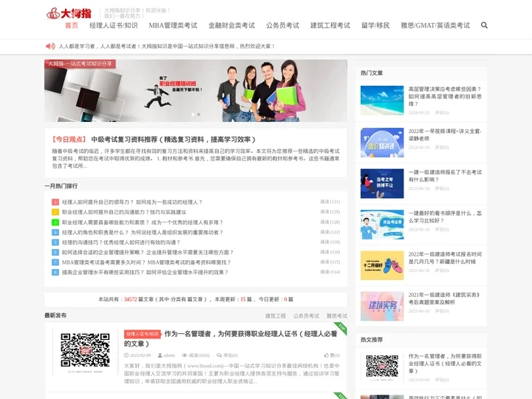Open 公务员考试 menu
Image resolution: width=532 pixels, height=399 pixels.
[282, 25]
